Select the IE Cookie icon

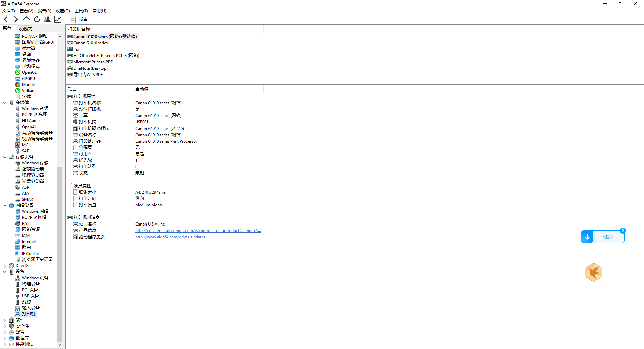click(18, 254)
